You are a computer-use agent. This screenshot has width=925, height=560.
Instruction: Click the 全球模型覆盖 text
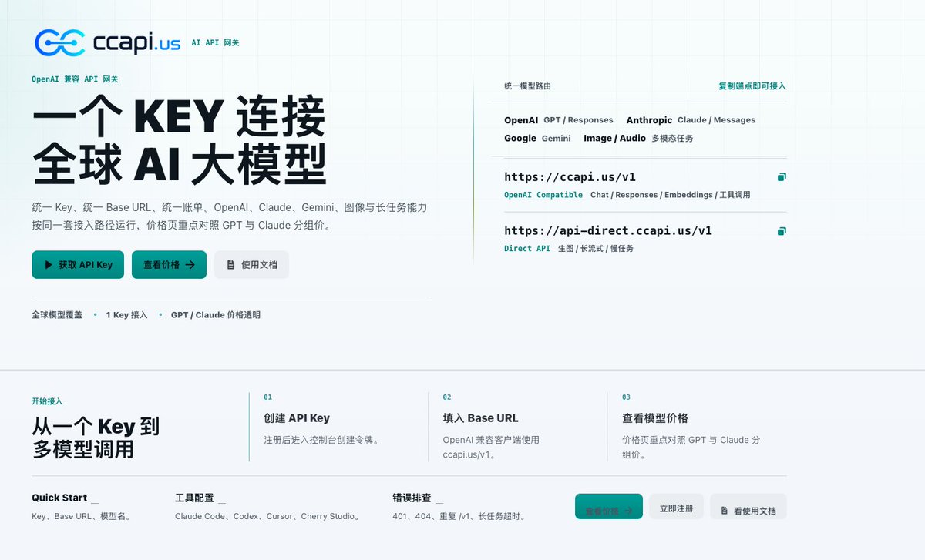pos(57,315)
